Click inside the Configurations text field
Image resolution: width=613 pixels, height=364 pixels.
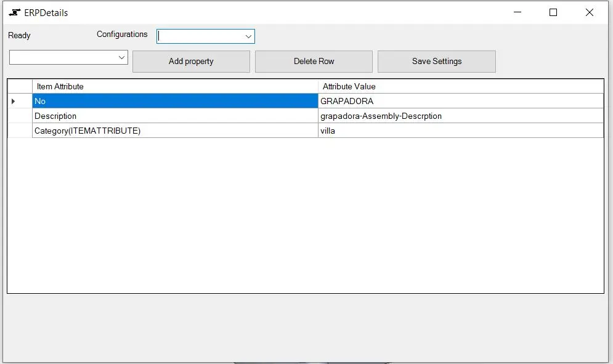tap(197, 36)
